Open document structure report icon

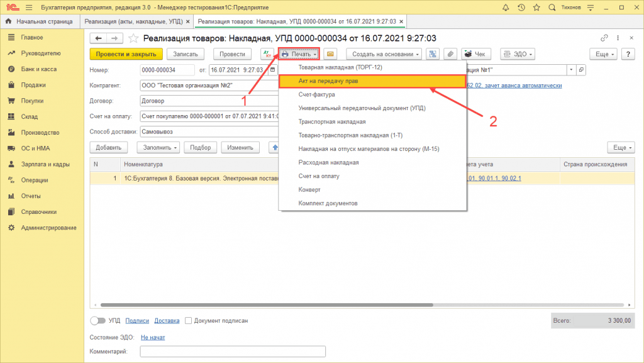(433, 54)
